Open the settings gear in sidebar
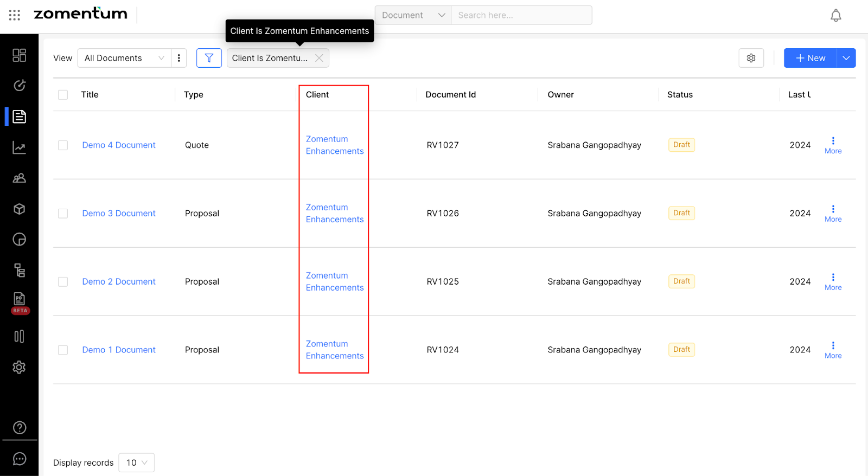Image resolution: width=868 pixels, height=476 pixels. (x=20, y=367)
